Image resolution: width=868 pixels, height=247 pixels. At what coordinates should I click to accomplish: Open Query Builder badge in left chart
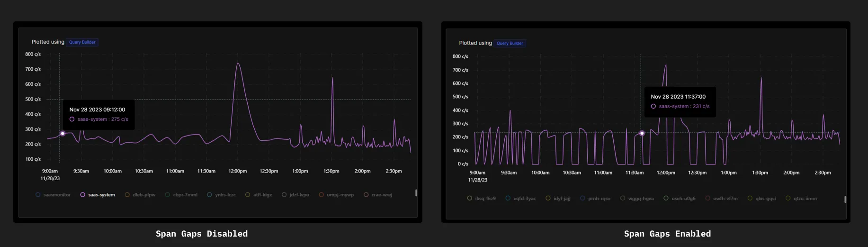point(82,42)
